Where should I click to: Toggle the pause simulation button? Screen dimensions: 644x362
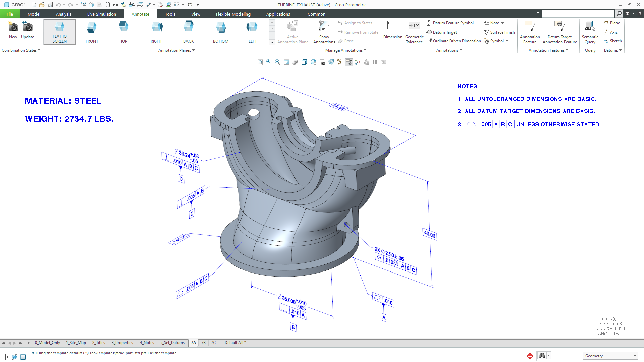(375, 62)
